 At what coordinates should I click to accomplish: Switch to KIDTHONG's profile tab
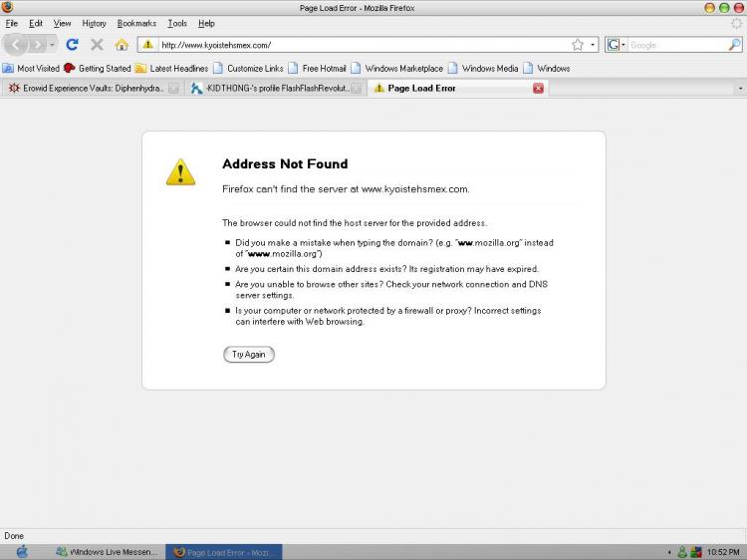(x=269, y=88)
